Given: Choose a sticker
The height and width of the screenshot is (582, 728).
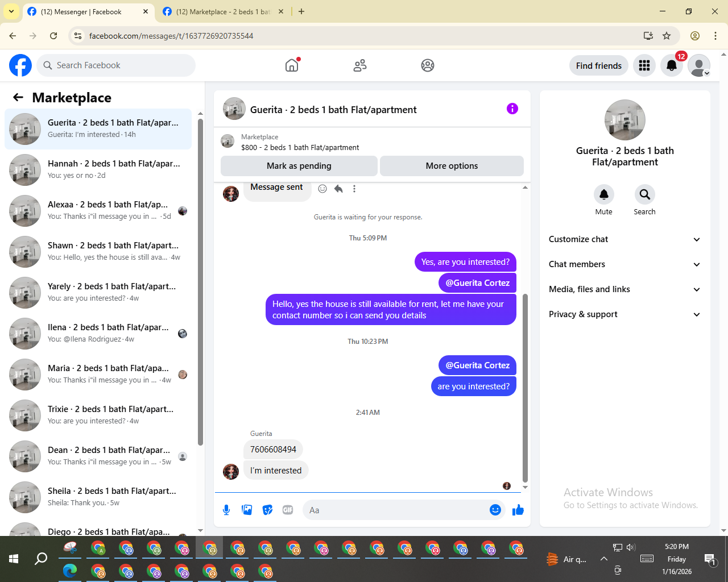Looking at the screenshot, I should [x=267, y=510].
